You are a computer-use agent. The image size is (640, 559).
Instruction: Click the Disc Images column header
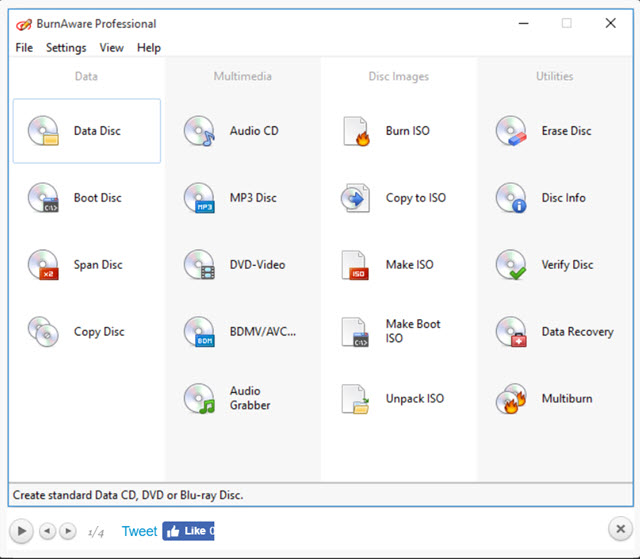pos(399,76)
